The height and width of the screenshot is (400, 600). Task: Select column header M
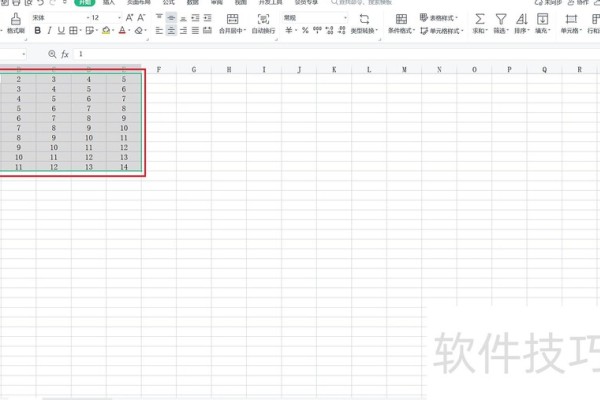coord(404,69)
